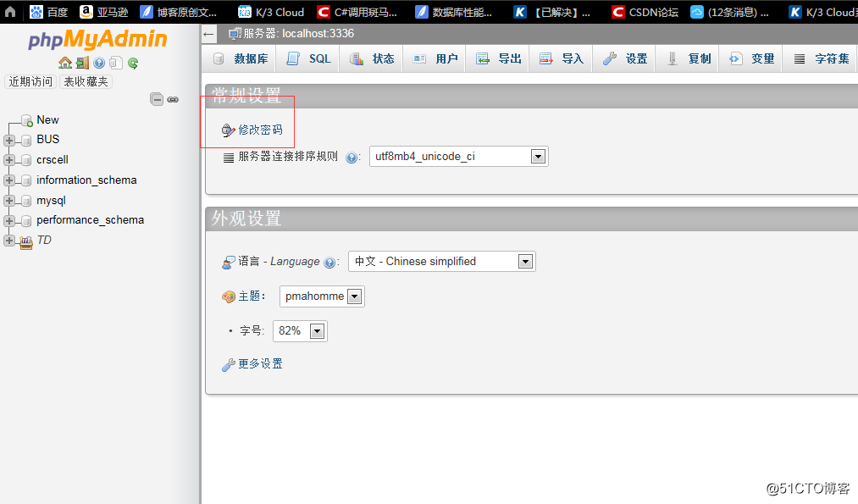Click the back arrow beside the server breadcrumb
The image size is (858, 504).
coord(208,34)
